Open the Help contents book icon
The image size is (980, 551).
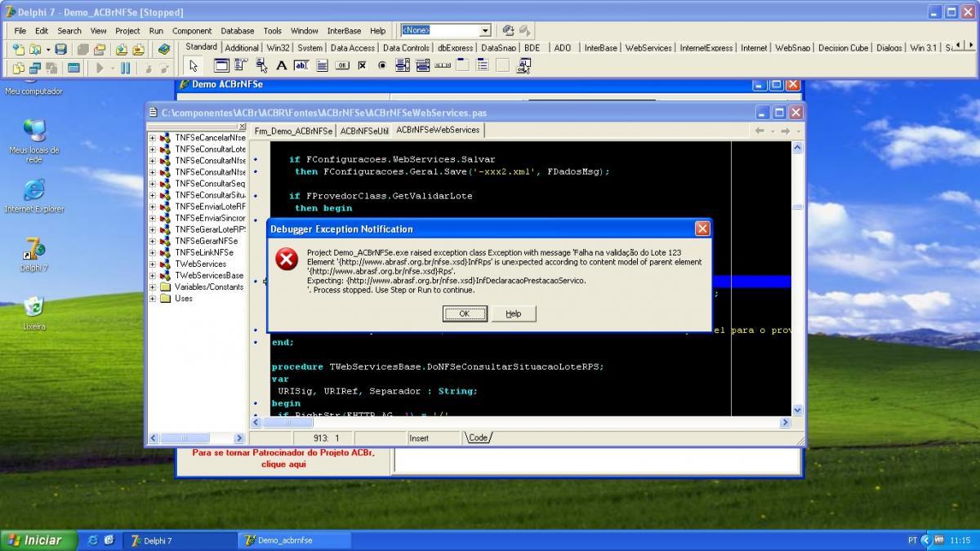(164, 49)
